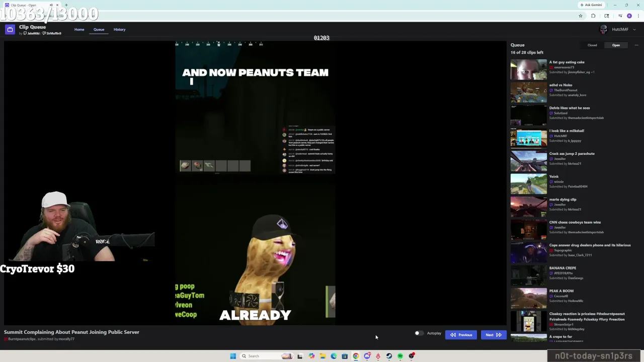Open the red flame app in the taskbar
Viewport: 644px width, 362px height.
click(x=378, y=356)
